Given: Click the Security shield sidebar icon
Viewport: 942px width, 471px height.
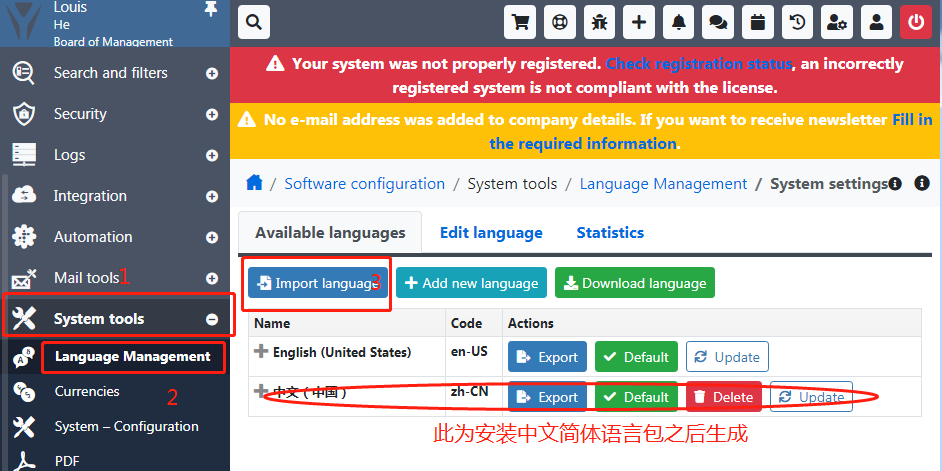Looking at the screenshot, I should pyautogui.click(x=23, y=114).
